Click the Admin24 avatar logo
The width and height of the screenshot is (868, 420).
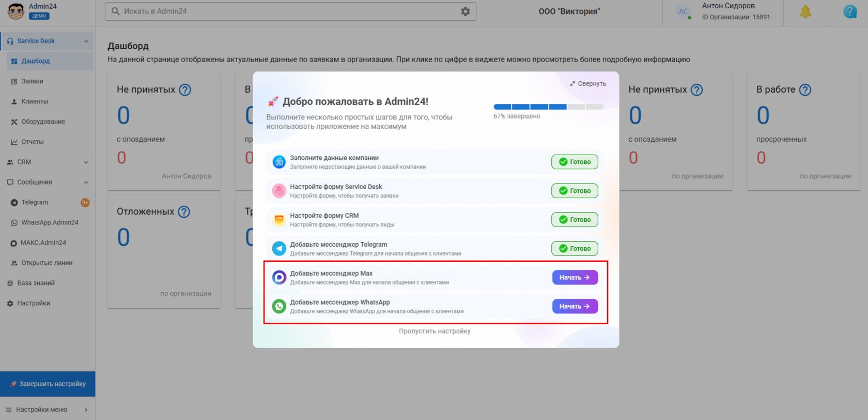click(x=16, y=11)
